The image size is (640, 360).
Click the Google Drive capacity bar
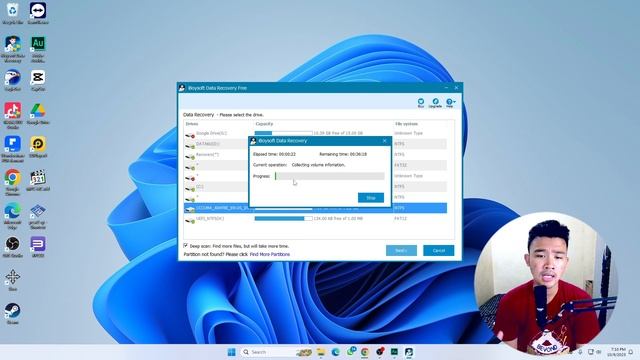point(283,133)
